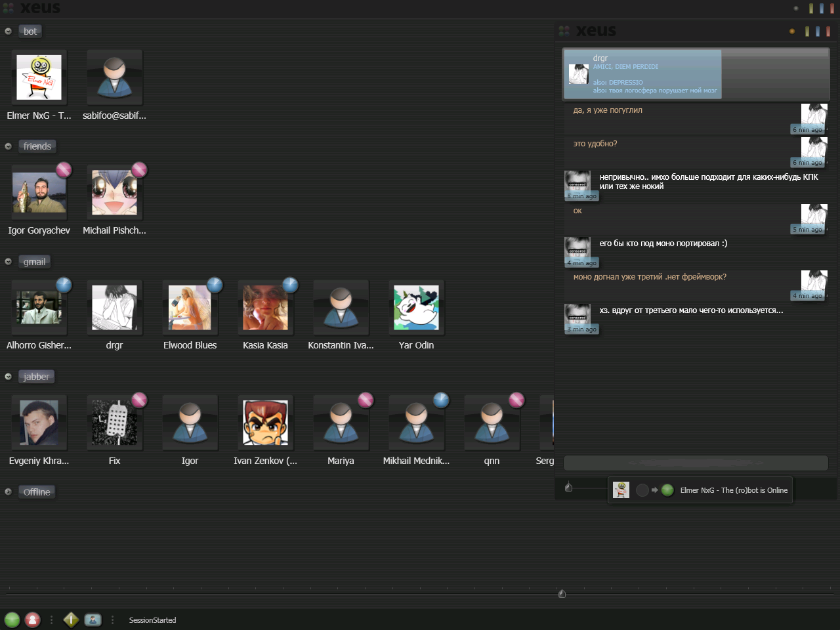Screen dimensions: 840x630
Task: Collapse the friends group arrow
Action: (x=8, y=146)
